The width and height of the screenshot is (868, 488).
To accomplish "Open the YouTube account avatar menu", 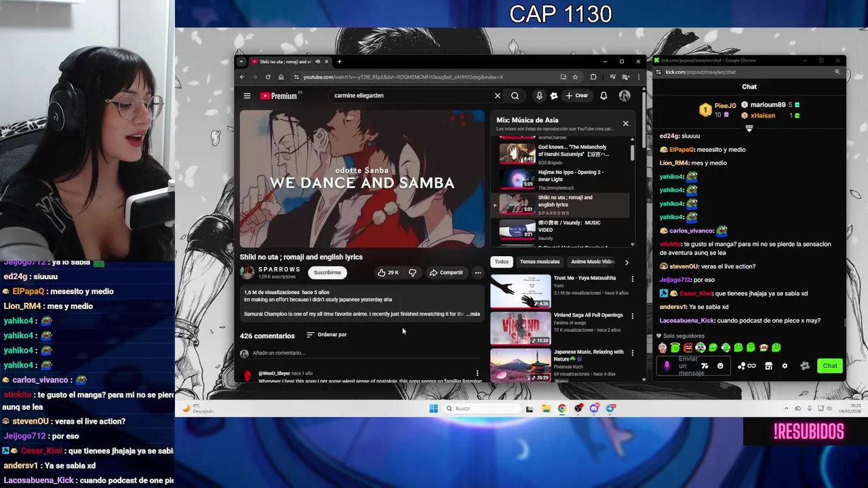I will point(625,96).
